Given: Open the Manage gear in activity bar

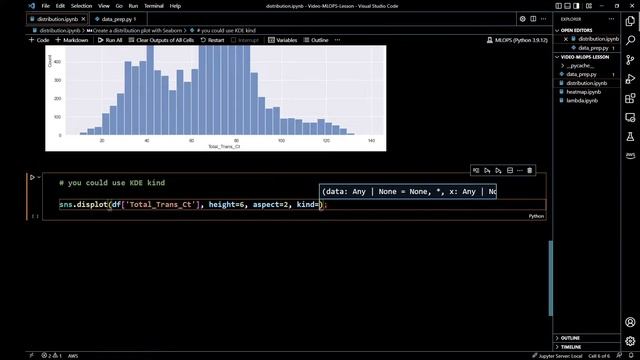Looking at the screenshot, I should click(x=630, y=341).
